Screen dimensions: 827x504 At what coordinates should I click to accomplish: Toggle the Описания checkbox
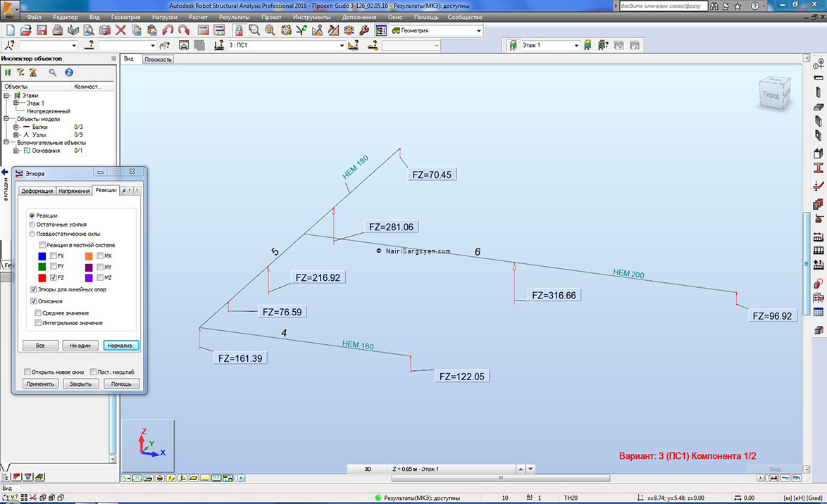pyautogui.click(x=34, y=301)
